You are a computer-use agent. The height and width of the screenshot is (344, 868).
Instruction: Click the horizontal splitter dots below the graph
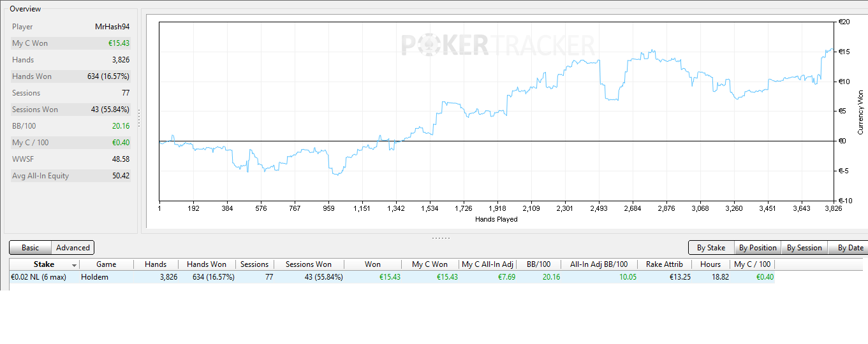click(x=441, y=238)
